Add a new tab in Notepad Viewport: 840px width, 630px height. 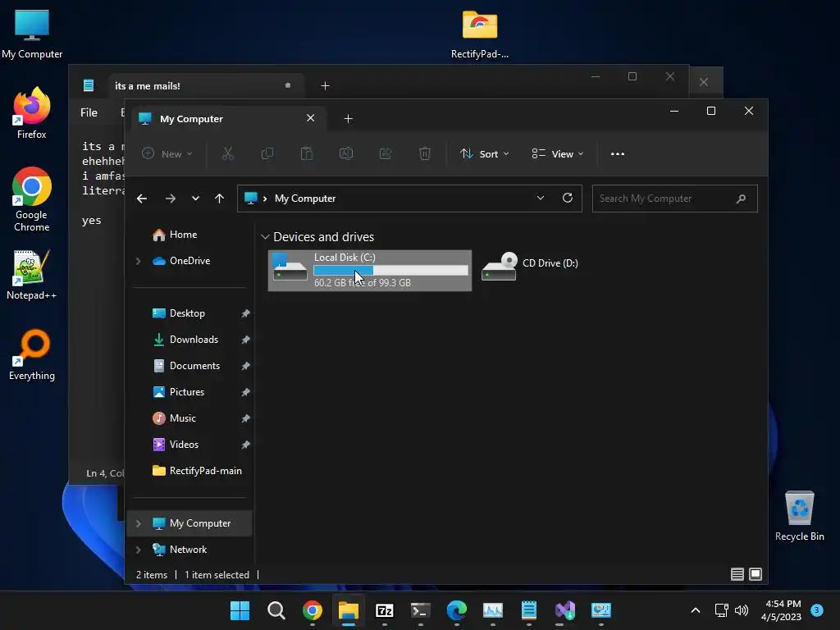point(325,85)
